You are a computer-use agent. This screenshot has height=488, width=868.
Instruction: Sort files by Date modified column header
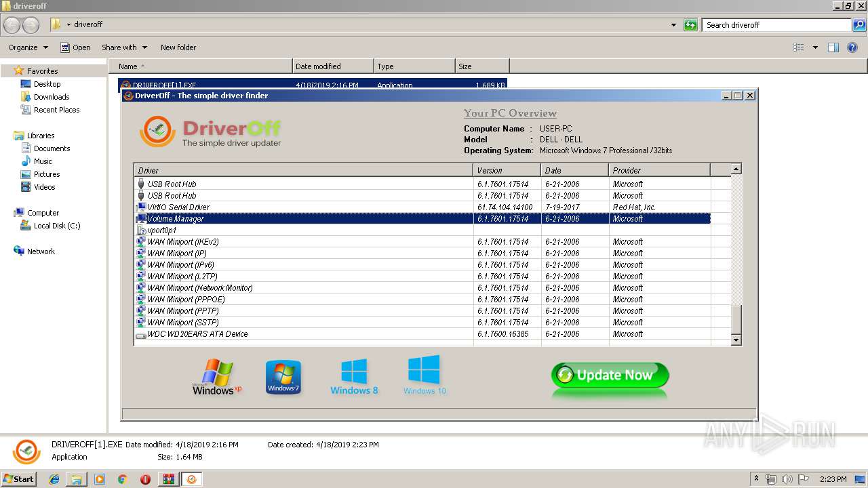(x=333, y=66)
